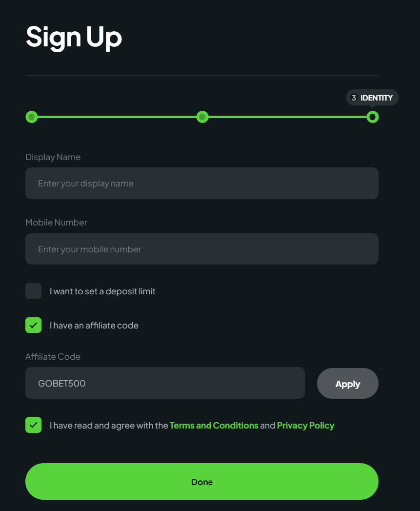Click the "I have an affiliate code" label text
This screenshot has height=511, width=420.
click(x=94, y=326)
